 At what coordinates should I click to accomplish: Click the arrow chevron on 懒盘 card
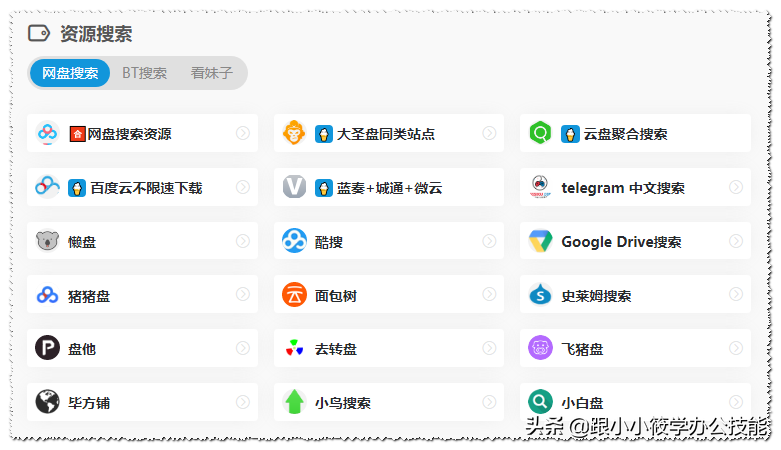243,241
